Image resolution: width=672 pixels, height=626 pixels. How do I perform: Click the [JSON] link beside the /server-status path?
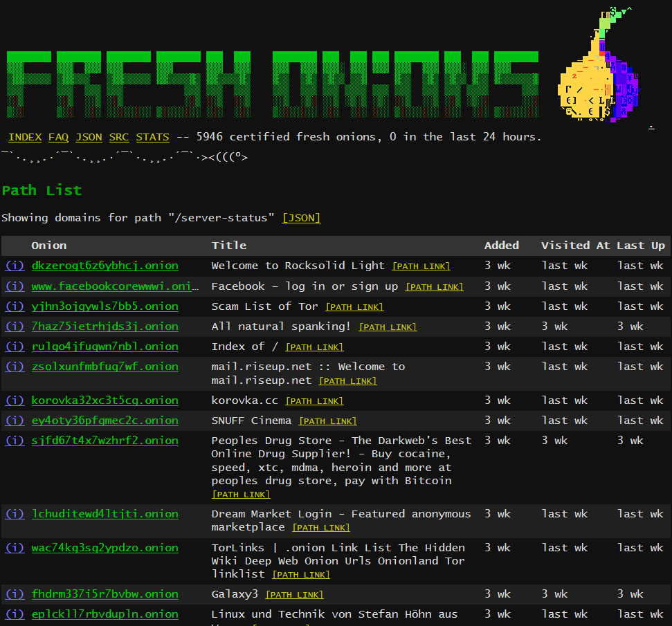coord(301,218)
